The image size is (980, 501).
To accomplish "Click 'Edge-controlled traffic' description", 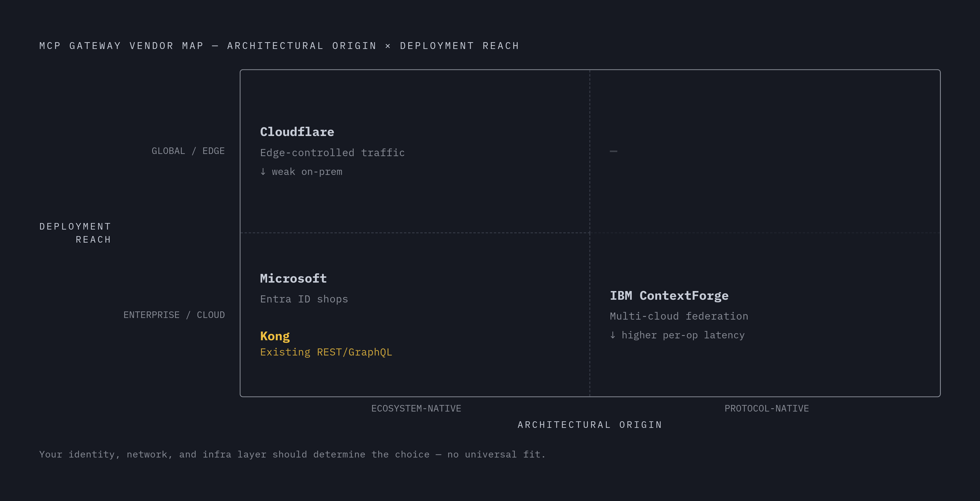I will click(332, 153).
